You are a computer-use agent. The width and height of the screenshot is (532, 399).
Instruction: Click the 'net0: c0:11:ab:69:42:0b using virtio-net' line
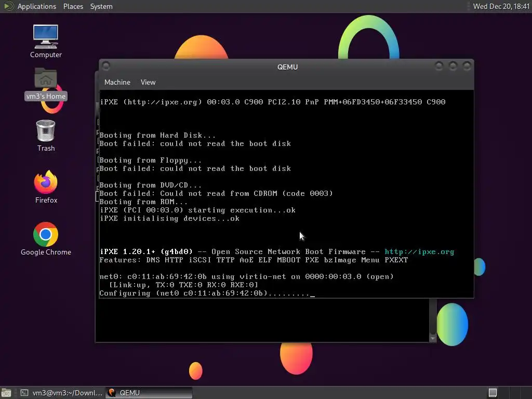[247, 277]
